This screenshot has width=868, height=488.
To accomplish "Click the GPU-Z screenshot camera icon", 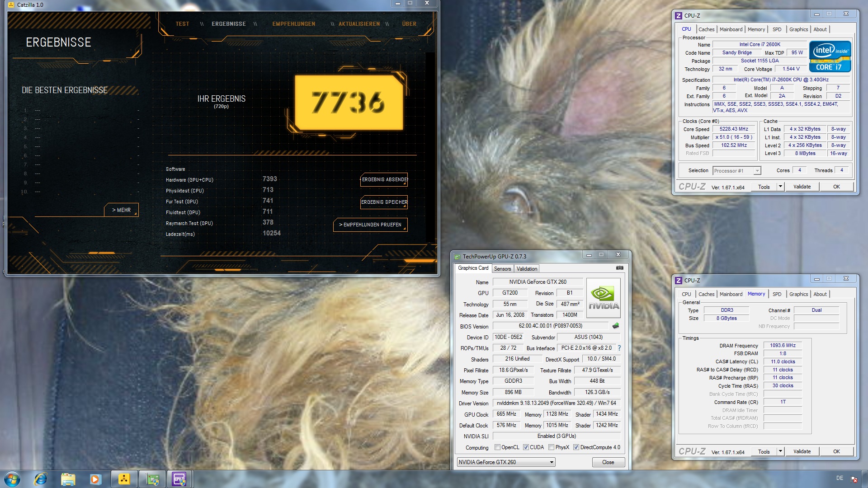I will point(619,268).
